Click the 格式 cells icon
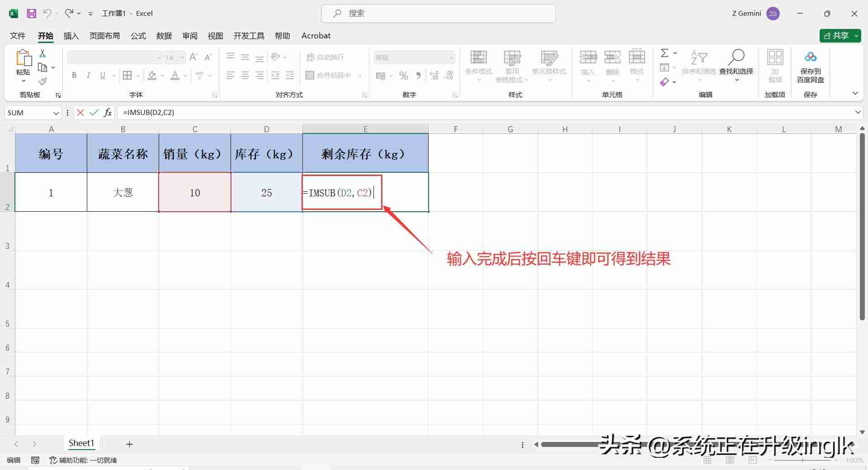Viewport: 868px width, 470px height. (637, 57)
